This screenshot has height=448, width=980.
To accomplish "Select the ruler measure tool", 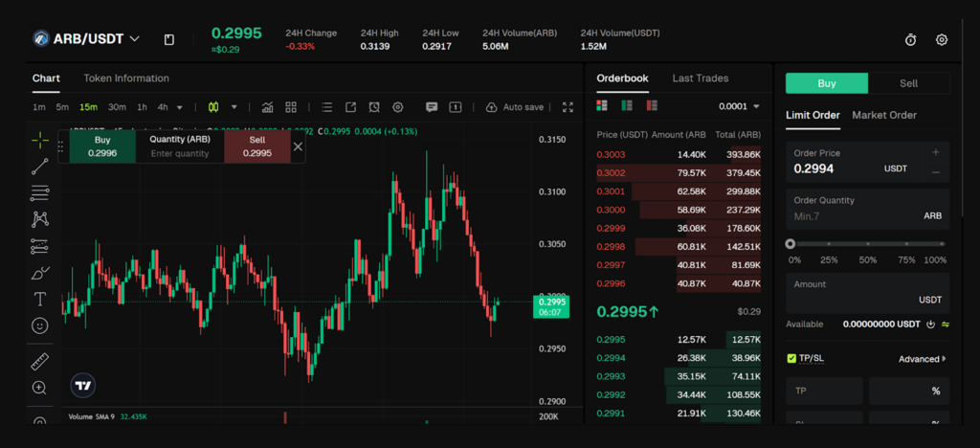I will [40, 361].
